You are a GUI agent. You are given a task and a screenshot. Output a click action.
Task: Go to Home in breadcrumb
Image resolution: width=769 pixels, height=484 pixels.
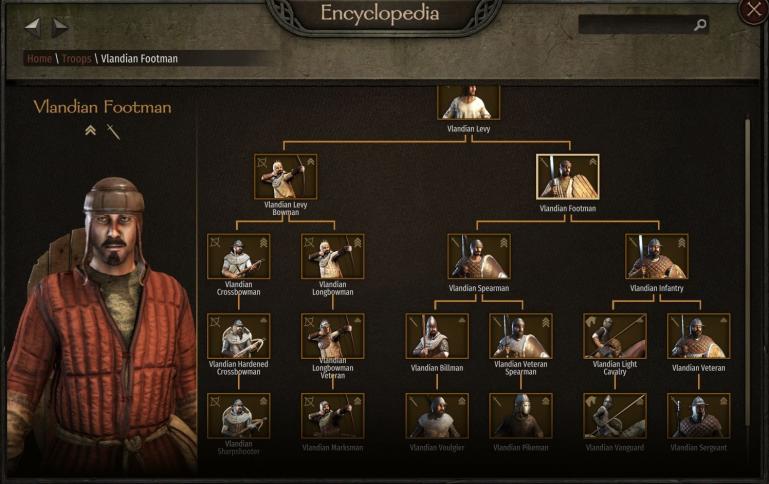39,59
